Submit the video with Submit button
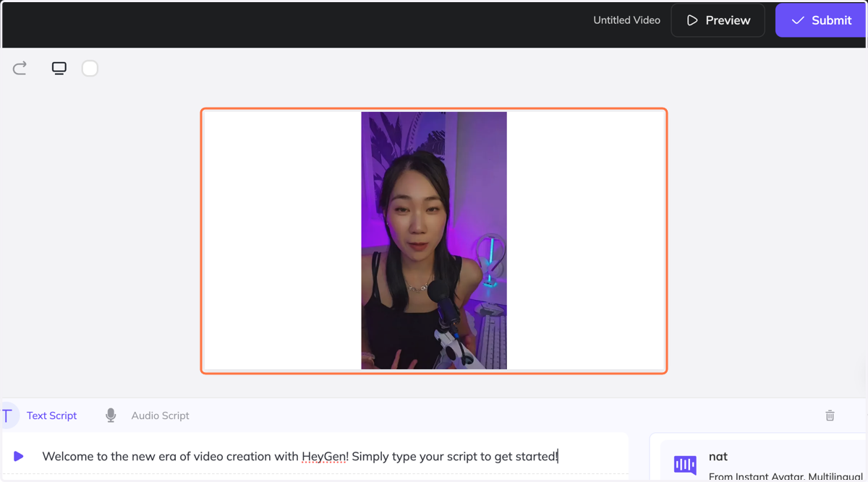868x482 pixels. click(x=821, y=20)
